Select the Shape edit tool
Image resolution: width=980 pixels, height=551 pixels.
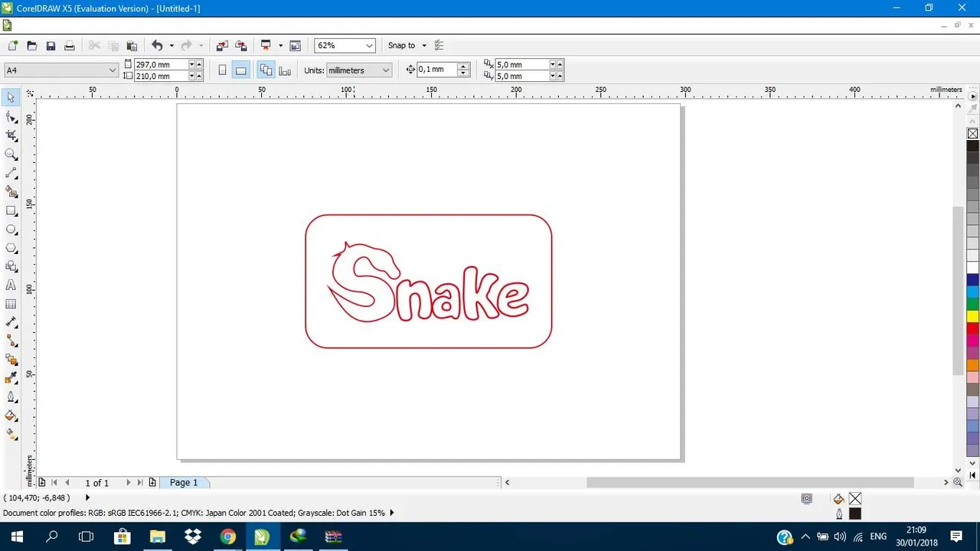(11, 117)
